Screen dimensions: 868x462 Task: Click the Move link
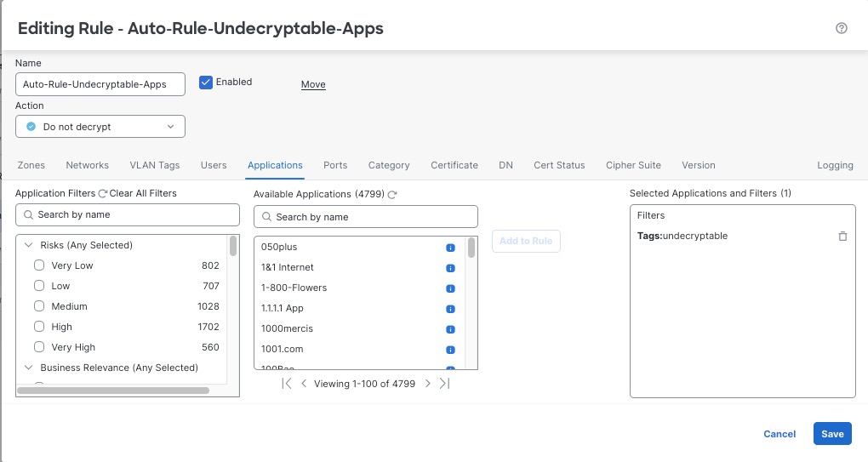coord(313,84)
